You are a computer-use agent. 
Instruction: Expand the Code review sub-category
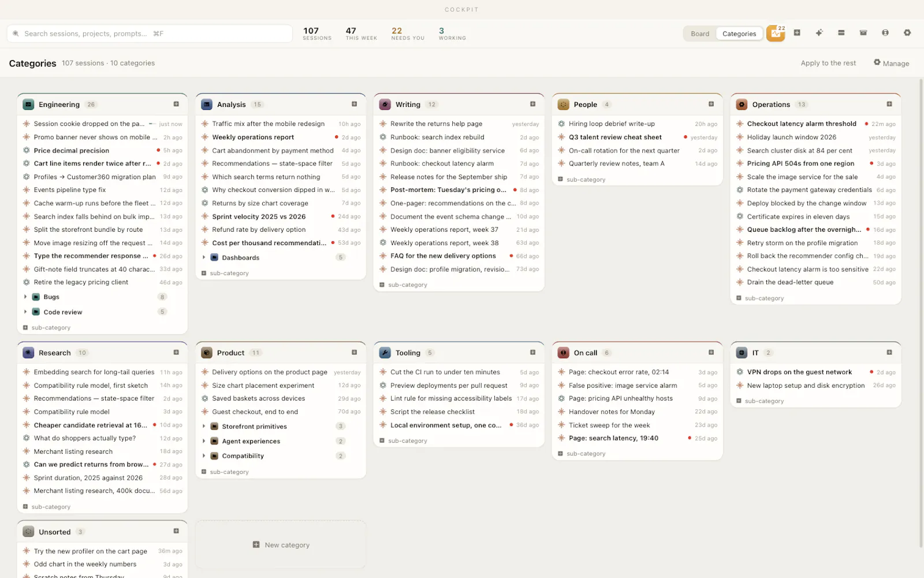point(25,312)
